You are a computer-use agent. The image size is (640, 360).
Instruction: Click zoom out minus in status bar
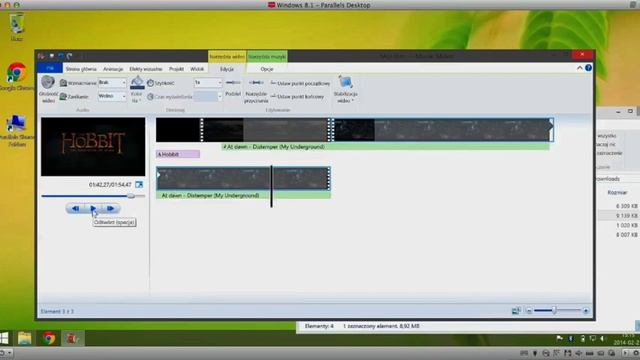(x=529, y=311)
